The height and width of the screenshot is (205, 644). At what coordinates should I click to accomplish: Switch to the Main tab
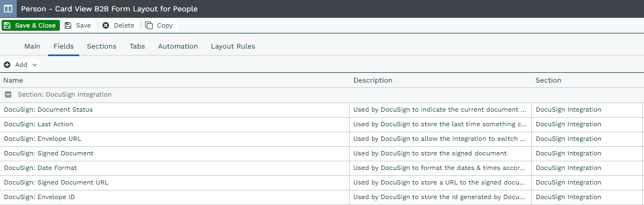pyautogui.click(x=32, y=46)
